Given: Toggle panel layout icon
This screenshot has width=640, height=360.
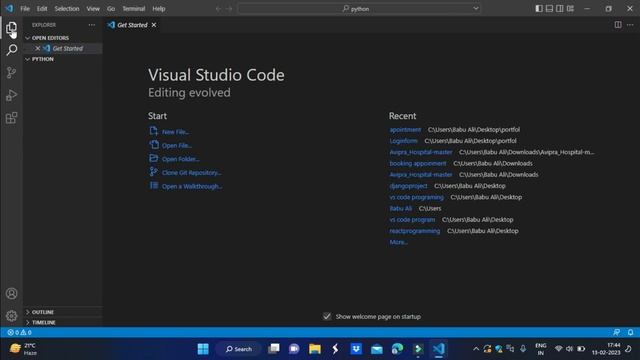Looking at the screenshot, I should [549, 9].
